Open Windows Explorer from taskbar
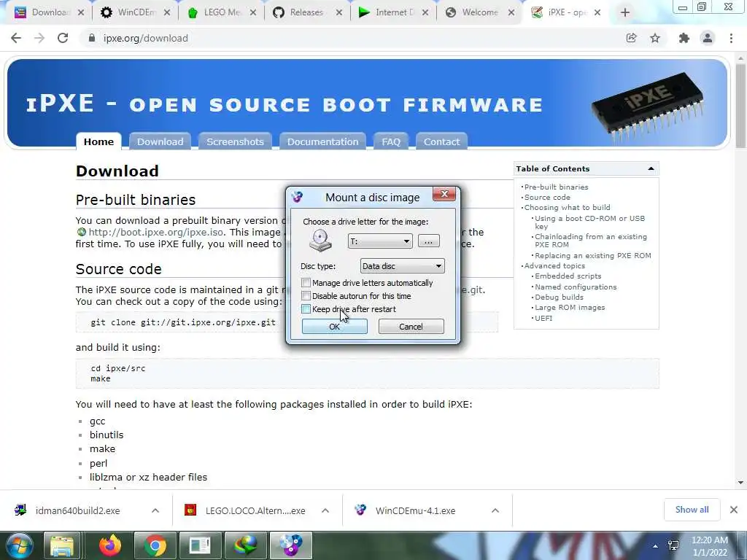Screen dimensions: 747x560 click(x=63, y=546)
